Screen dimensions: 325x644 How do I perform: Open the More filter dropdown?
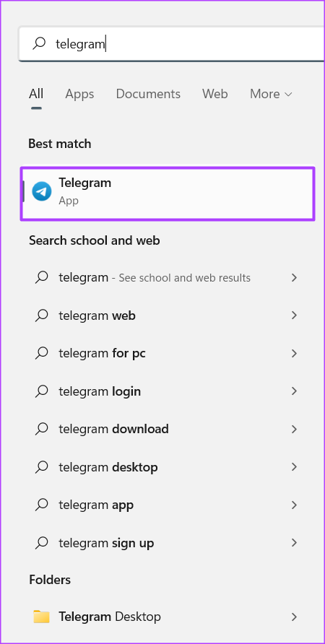pos(271,94)
